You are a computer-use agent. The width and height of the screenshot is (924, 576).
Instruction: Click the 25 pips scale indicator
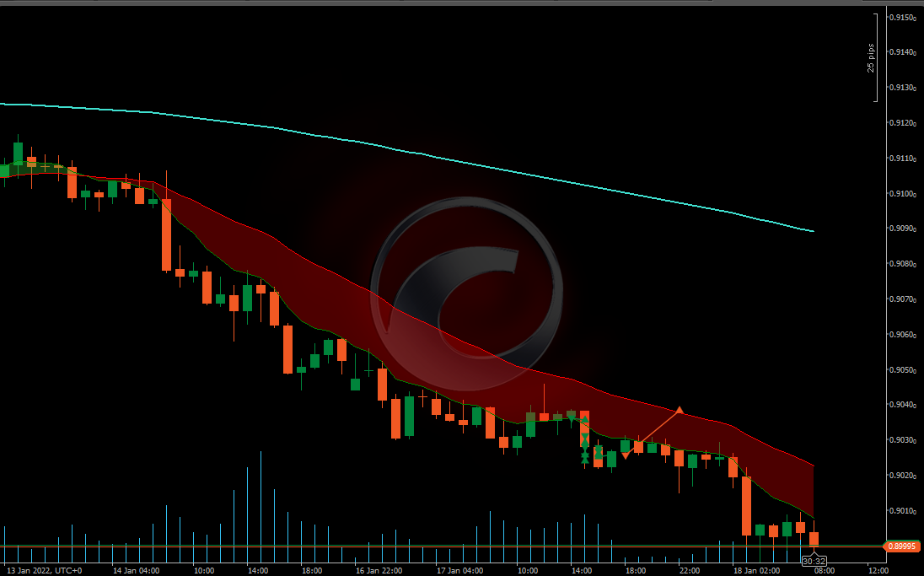(871, 58)
